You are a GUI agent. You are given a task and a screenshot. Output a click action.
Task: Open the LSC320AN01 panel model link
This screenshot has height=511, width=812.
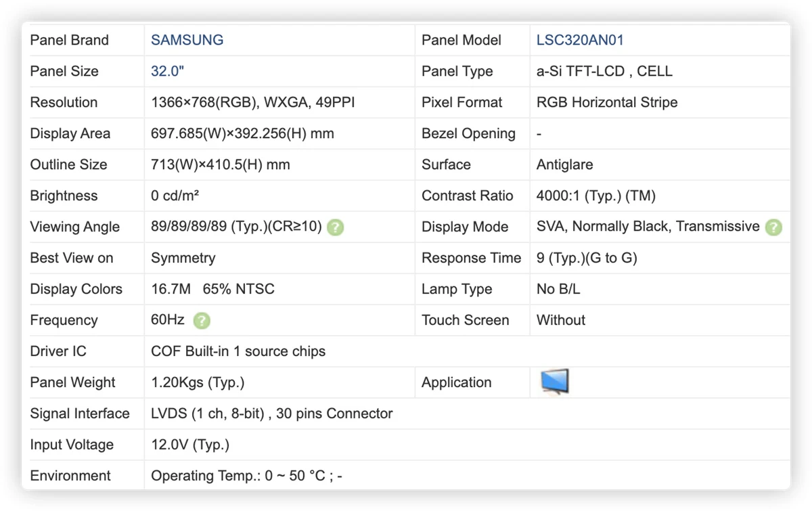point(580,40)
